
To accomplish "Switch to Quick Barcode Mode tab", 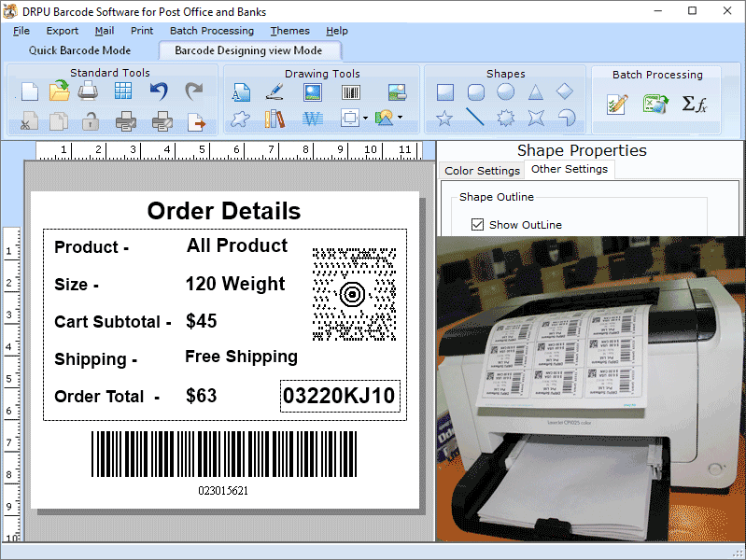I will pos(79,50).
